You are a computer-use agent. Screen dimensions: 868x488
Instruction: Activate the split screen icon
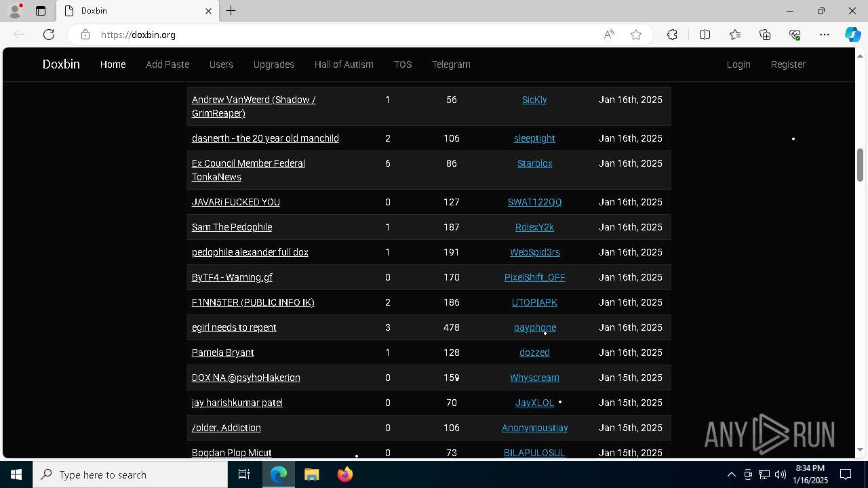(x=705, y=35)
